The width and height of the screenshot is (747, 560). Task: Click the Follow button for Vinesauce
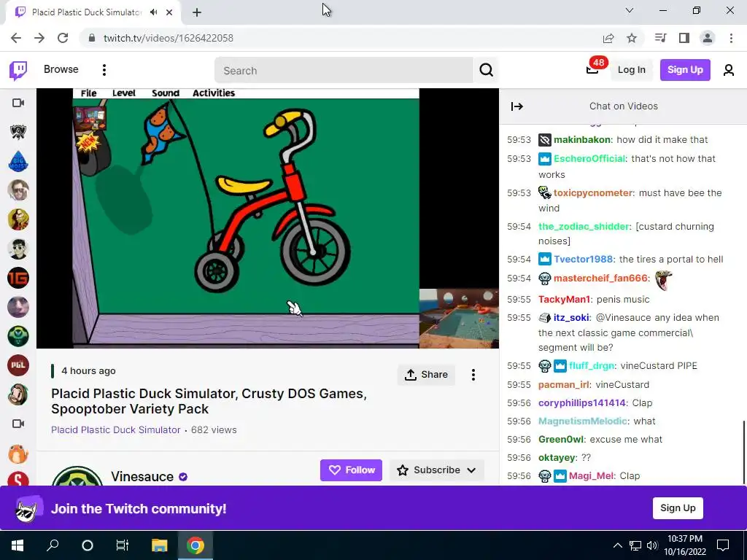(x=351, y=470)
